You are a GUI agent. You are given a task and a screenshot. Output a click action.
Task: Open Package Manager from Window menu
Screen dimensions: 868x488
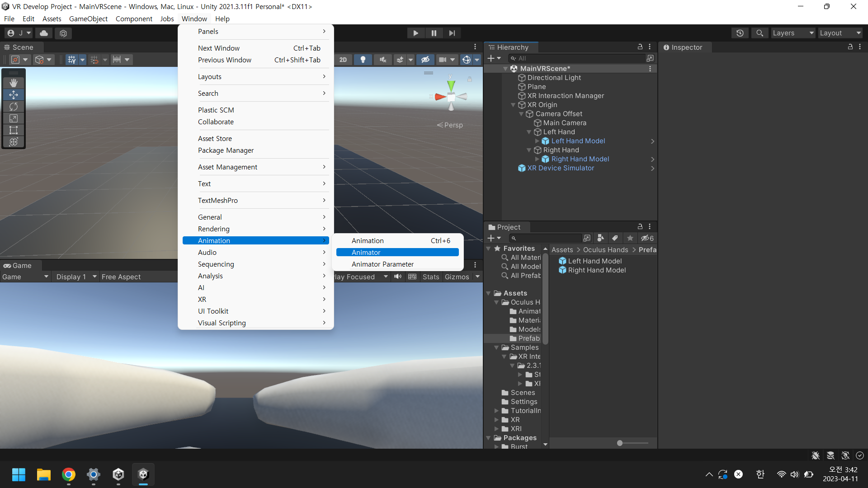[x=256, y=150]
